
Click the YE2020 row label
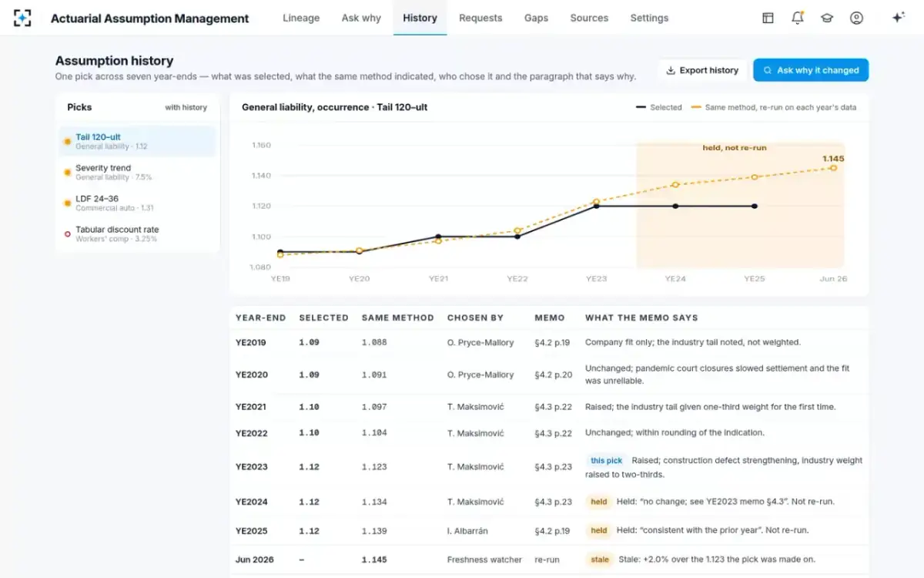252,375
